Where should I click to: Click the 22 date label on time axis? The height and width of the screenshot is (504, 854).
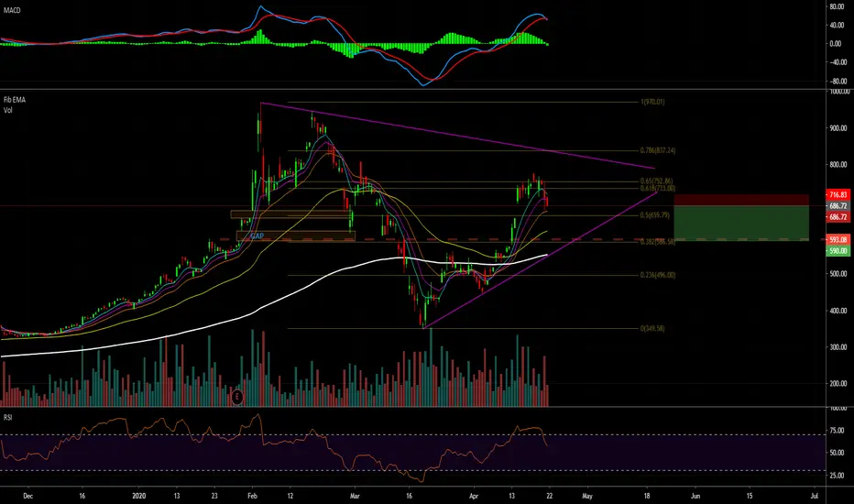click(x=549, y=497)
